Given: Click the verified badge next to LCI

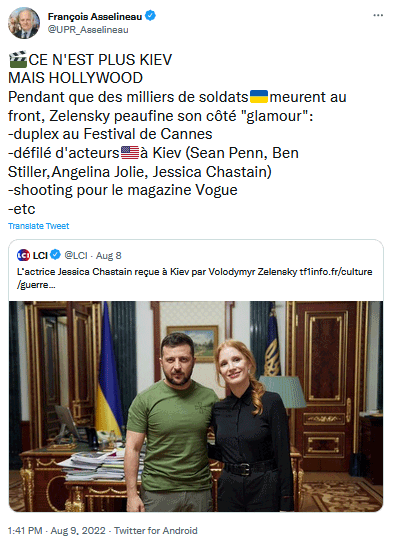Looking at the screenshot, I should coord(56,255).
